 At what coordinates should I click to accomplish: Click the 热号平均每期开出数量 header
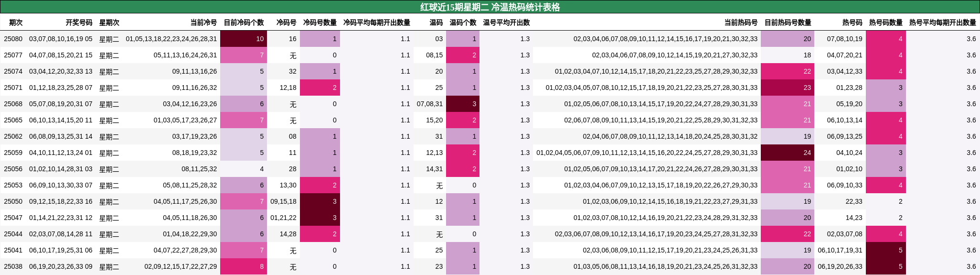click(x=942, y=22)
